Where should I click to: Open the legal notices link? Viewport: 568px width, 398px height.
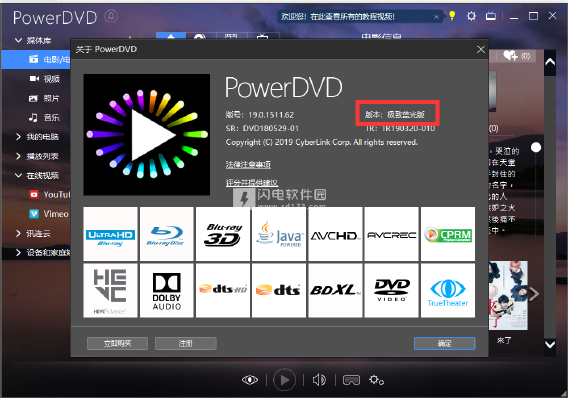coord(248,165)
